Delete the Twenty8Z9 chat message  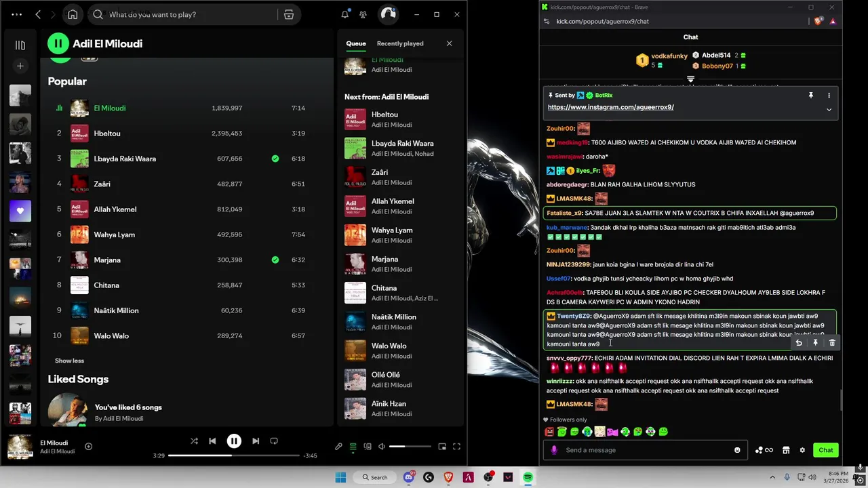pos(832,343)
